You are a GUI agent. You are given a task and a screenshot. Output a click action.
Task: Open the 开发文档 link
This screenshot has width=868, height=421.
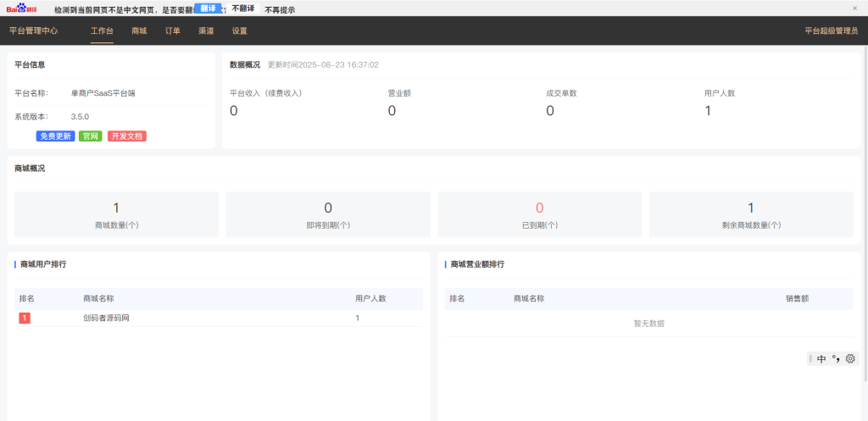tap(126, 136)
